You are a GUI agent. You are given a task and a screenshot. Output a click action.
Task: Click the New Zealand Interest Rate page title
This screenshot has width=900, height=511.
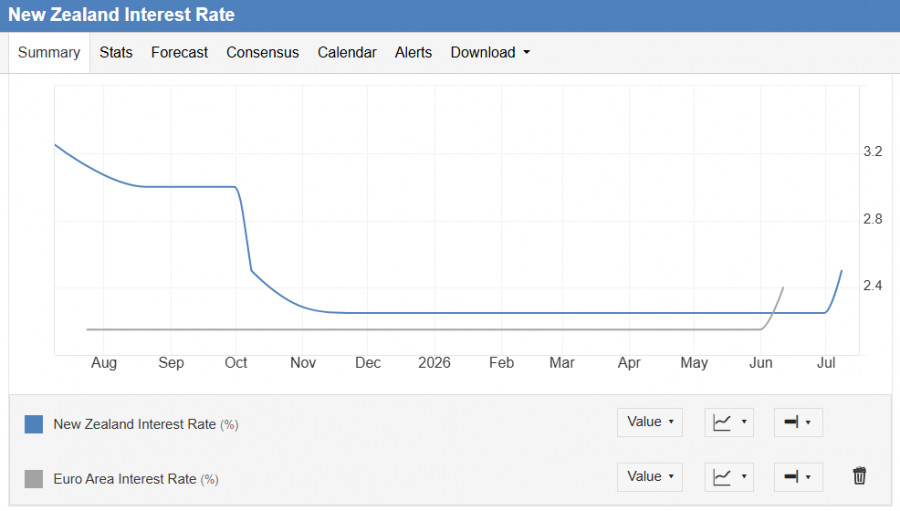click(x=121, y=14)
